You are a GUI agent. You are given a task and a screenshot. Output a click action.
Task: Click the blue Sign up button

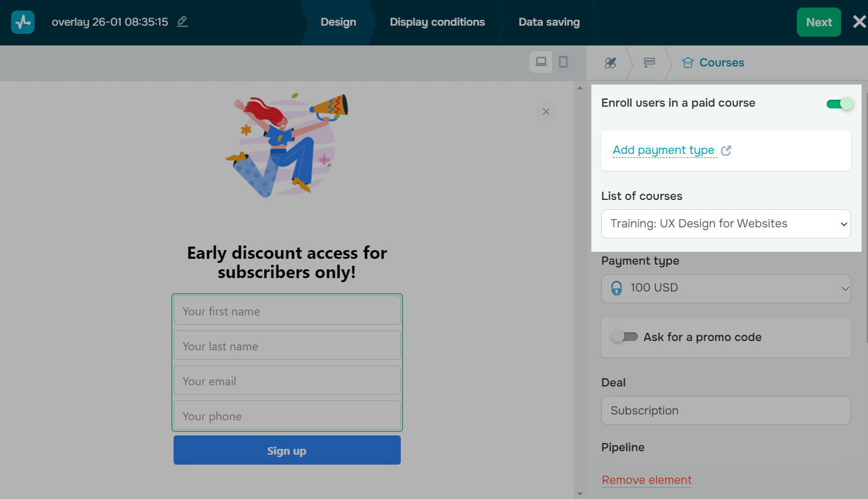[287, 450]
